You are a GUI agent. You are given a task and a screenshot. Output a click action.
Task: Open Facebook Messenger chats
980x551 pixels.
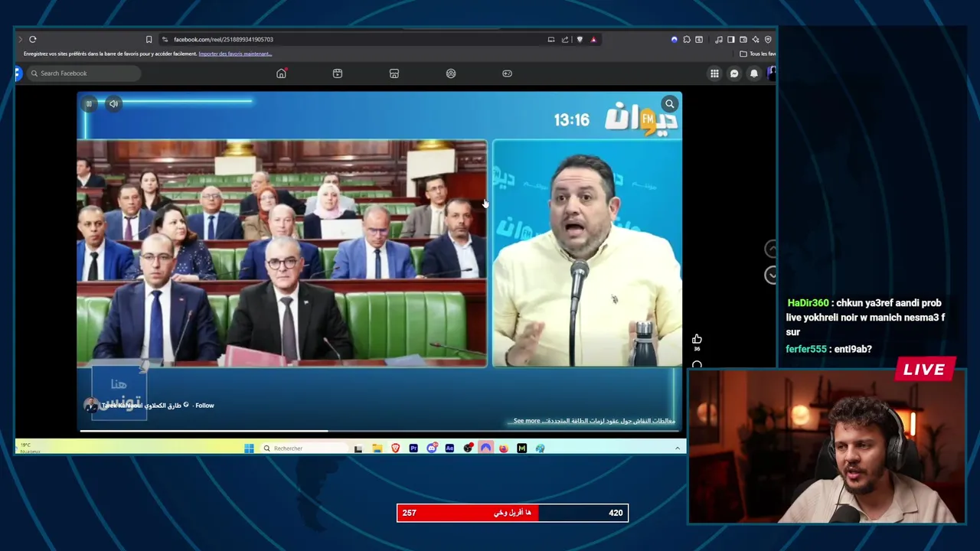(x=734, y=73)
